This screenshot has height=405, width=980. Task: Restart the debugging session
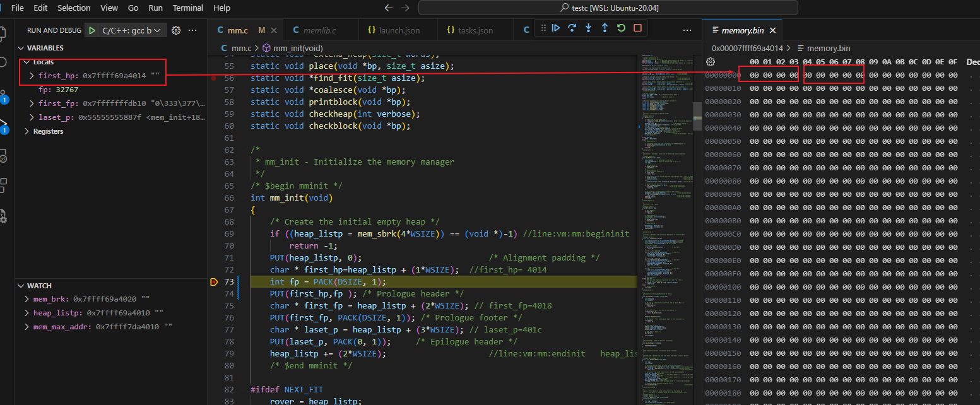pos(621,28)
